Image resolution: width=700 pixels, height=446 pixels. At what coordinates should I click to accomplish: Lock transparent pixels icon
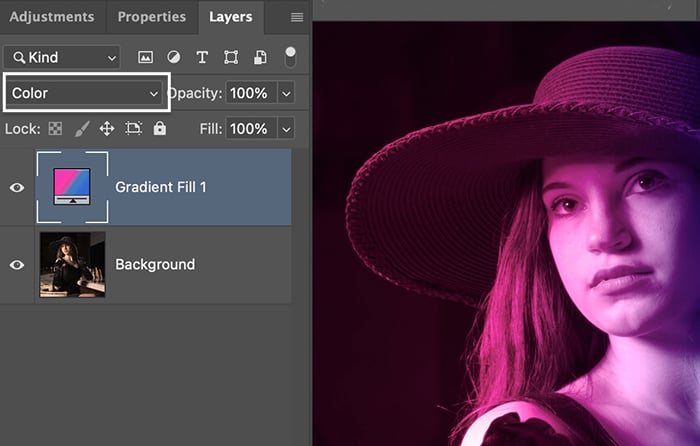55,129
